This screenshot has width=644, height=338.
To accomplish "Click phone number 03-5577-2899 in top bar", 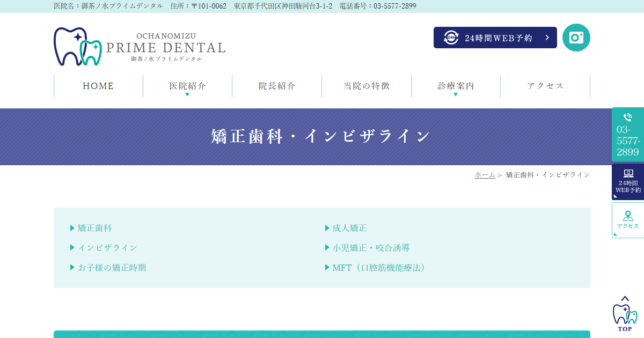I will pyautogui.click(x=394, y=6).
